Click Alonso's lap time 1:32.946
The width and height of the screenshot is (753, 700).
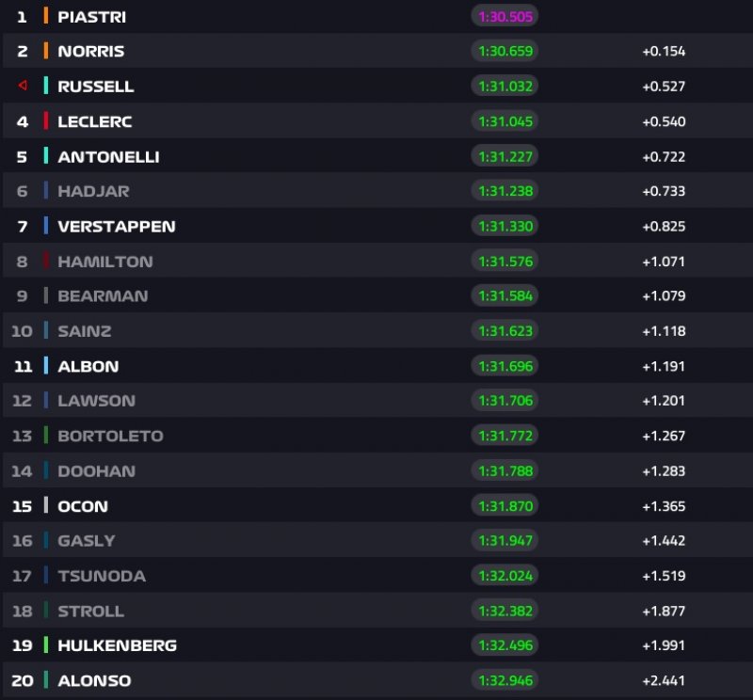coord(505,679)
